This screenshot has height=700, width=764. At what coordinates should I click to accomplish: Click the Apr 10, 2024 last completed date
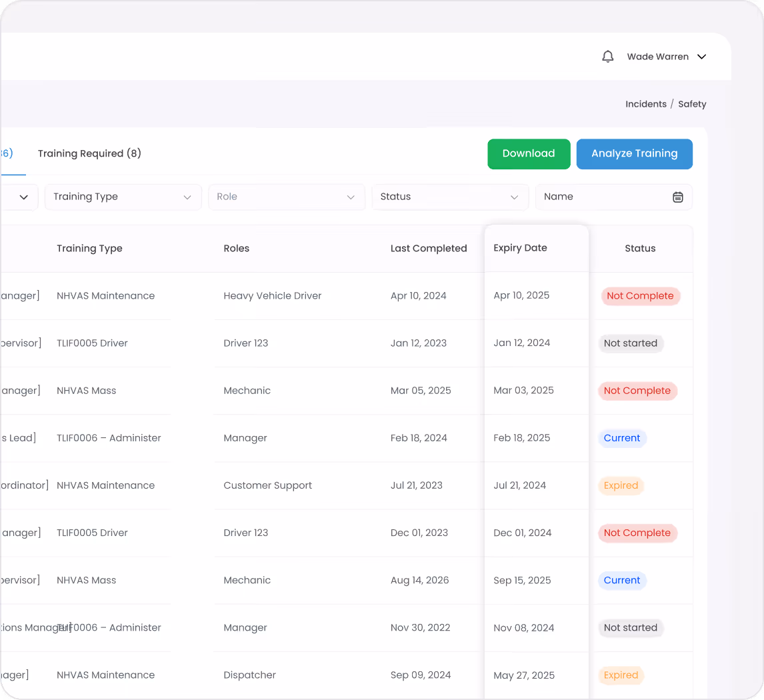pos(418,296)
